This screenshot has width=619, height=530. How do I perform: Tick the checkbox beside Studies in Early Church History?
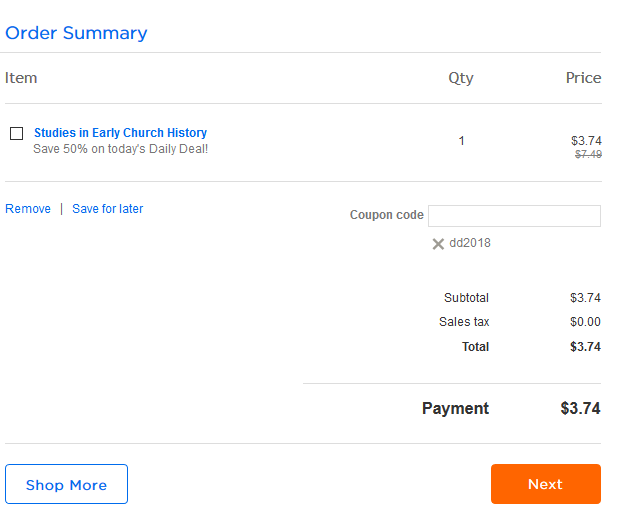16,134
